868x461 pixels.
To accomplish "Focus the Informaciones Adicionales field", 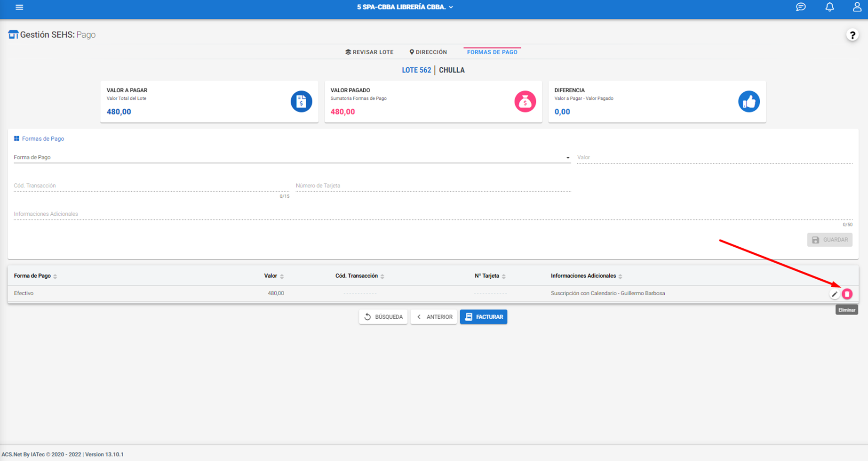I will (433, 214).
